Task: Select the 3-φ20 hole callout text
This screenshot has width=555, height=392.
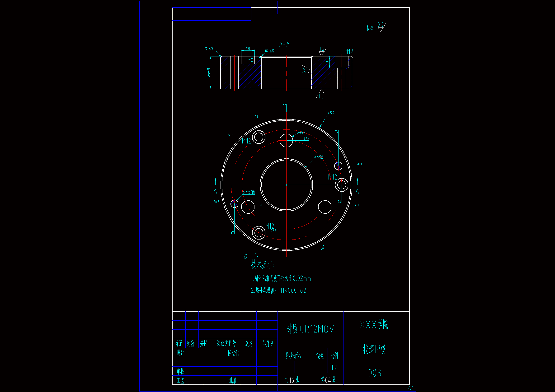Action: 301,132
